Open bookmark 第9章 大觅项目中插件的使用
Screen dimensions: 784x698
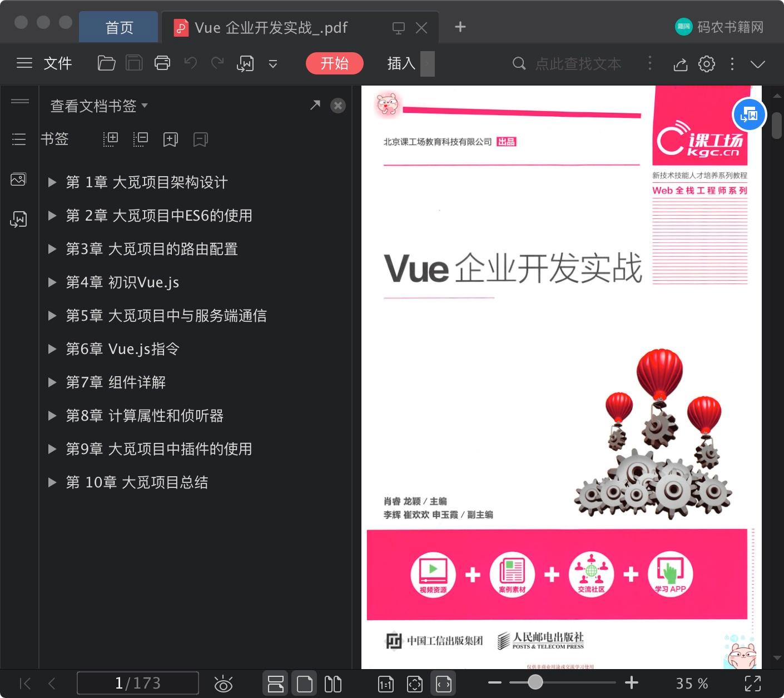coord(159,449)
